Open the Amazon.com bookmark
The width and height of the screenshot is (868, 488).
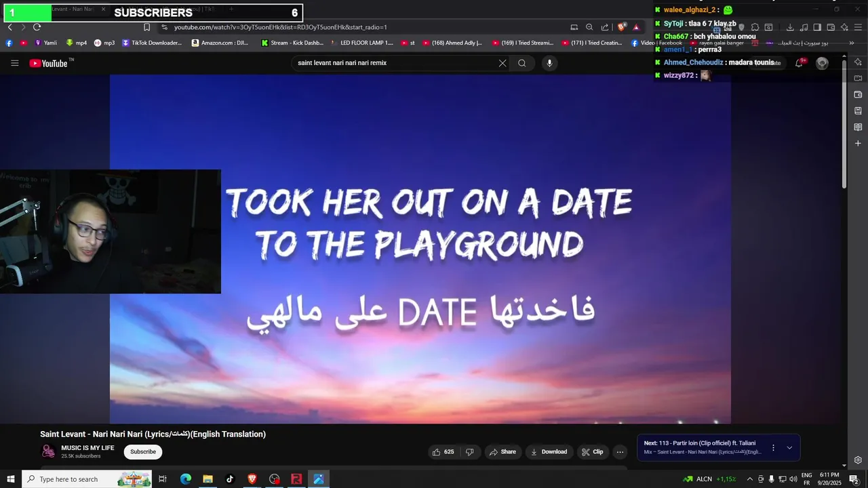pos(220,43)
